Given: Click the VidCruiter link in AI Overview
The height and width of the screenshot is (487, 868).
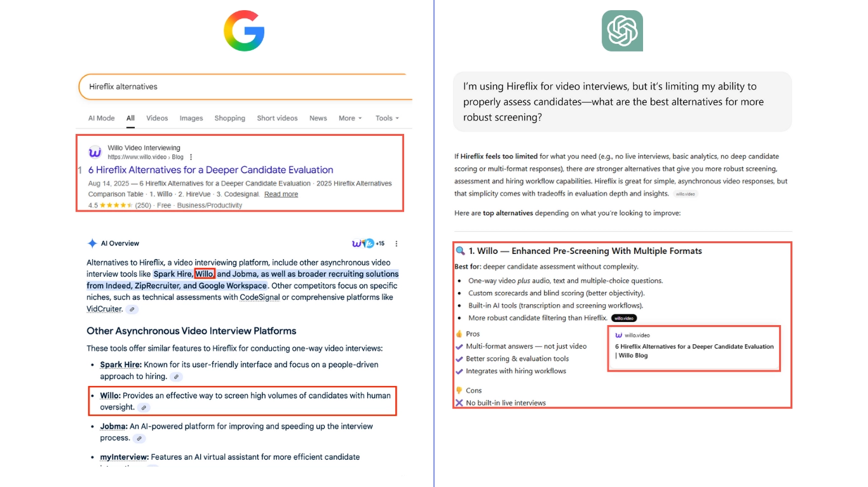Looking at the screenshot, I should coord(104,309).
